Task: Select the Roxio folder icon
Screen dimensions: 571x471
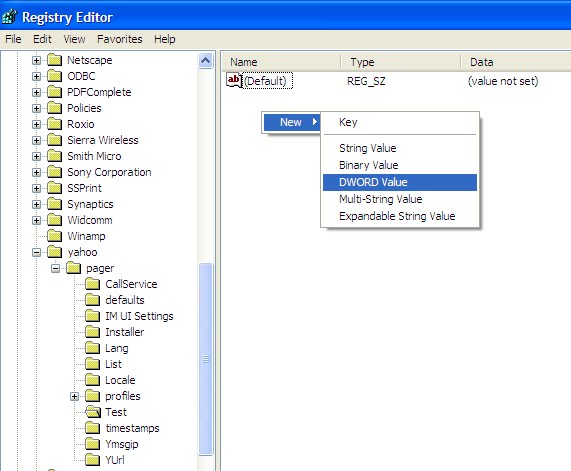Action: [55, 124]
